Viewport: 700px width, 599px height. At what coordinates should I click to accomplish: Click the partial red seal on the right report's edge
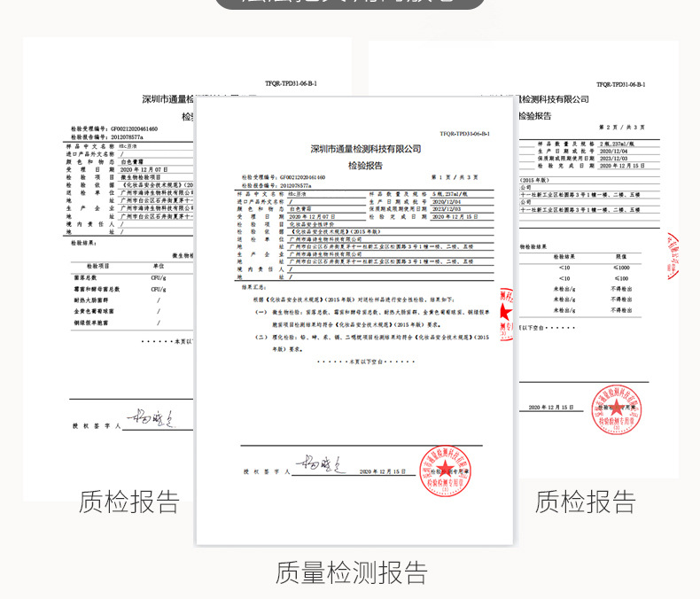point(673,256)
